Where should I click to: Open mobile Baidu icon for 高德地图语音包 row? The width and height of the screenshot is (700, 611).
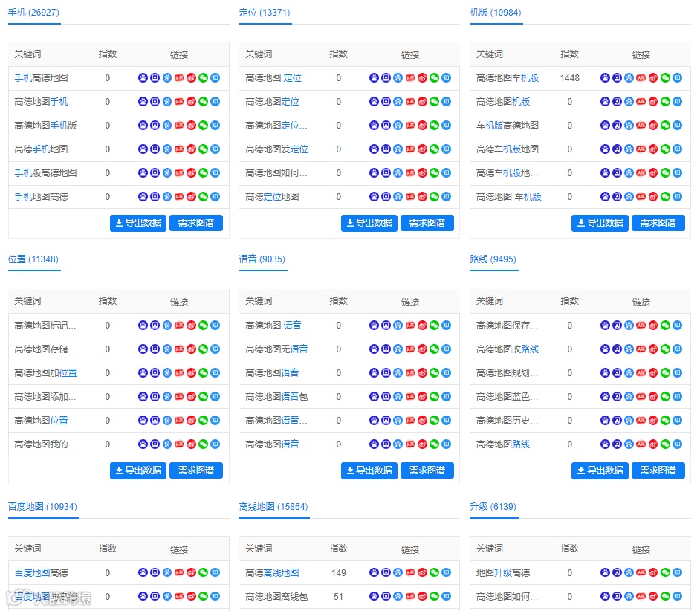coord(386,397)
